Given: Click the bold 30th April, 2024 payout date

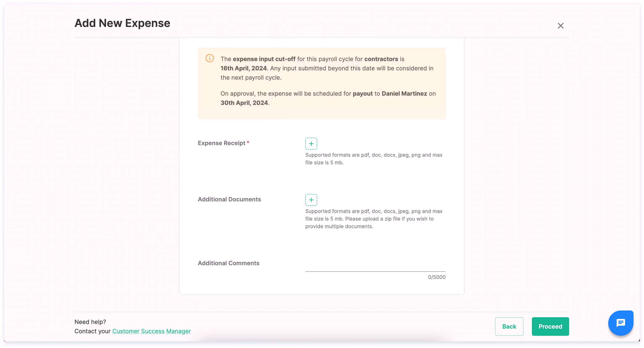Looking at the screenshot, I should [x=244, y=103].
